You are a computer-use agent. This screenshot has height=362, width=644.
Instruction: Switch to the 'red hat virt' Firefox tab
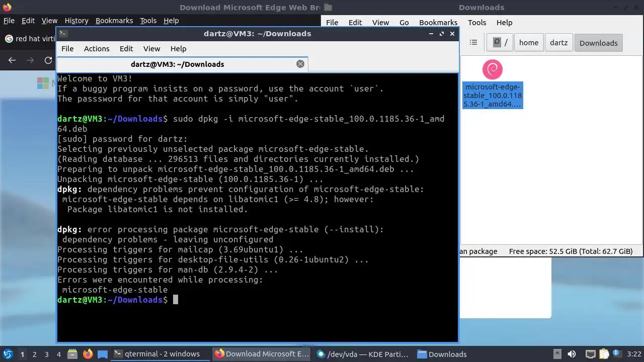tap(29, 39)
